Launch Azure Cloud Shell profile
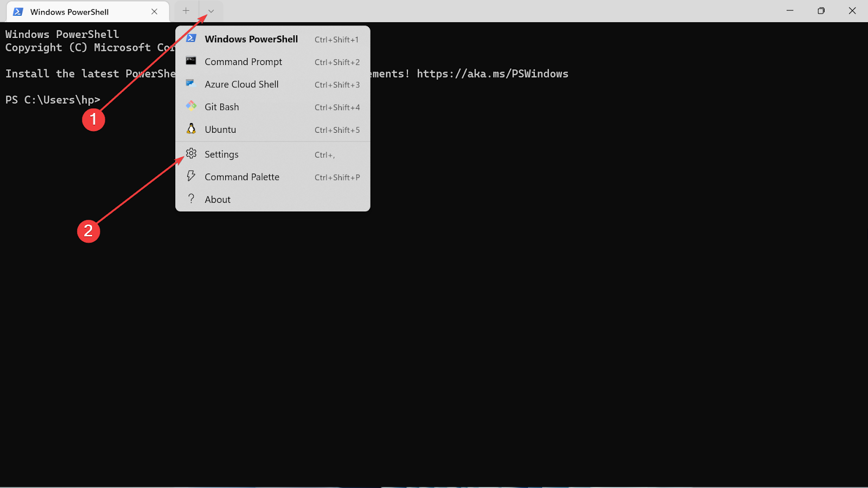Screen dimensions: 868x488 coord(273,85)
